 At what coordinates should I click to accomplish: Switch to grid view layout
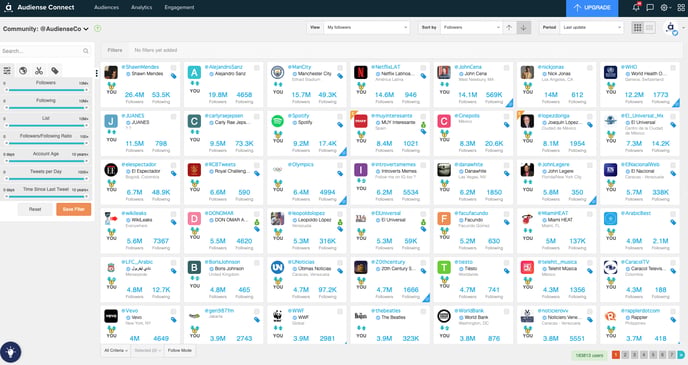(638, 28)
